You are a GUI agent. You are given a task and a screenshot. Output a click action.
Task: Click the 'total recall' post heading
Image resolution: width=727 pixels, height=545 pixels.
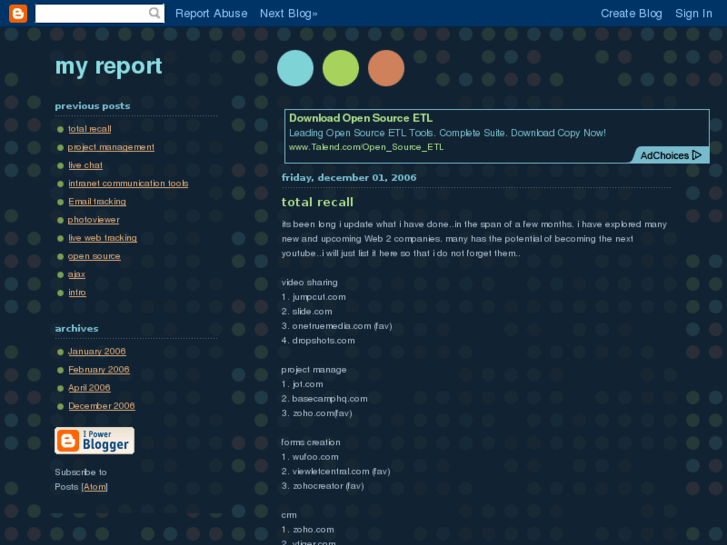click(x=317, y=202)
